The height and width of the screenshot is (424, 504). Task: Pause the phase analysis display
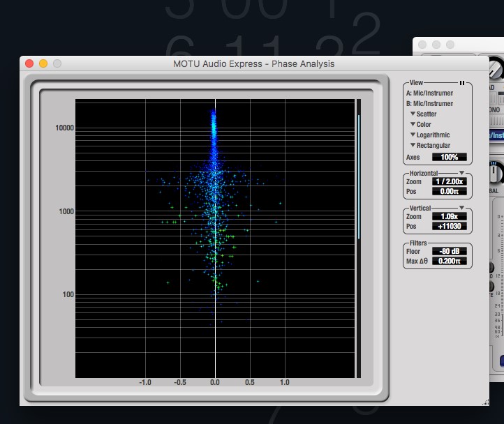[x=461, y=83]
